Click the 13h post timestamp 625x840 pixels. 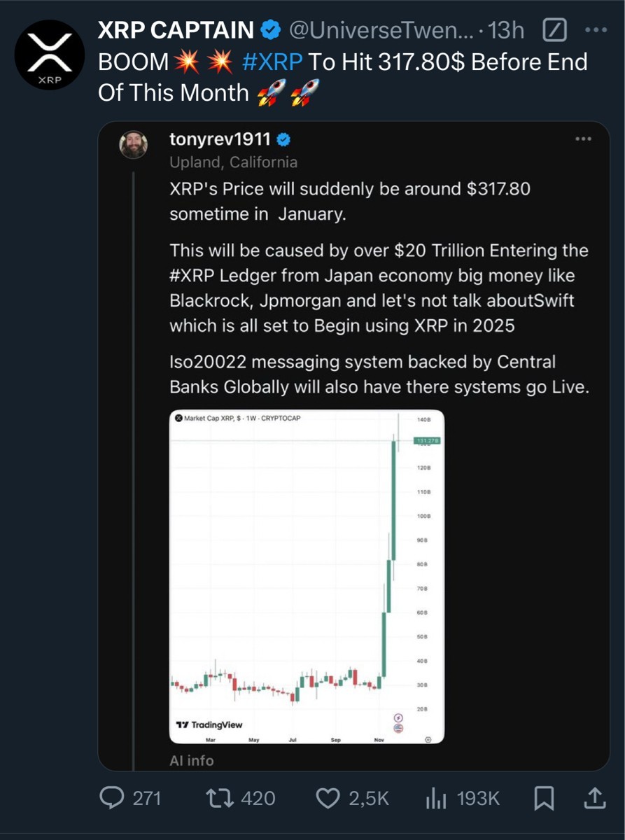coord(506,30)
